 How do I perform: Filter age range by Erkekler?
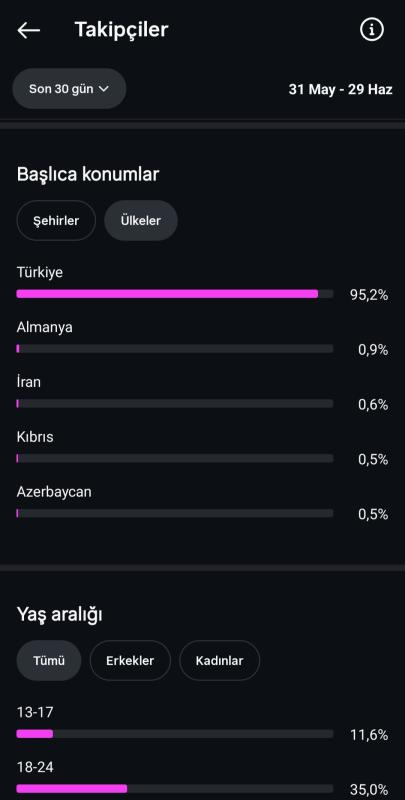130,661
